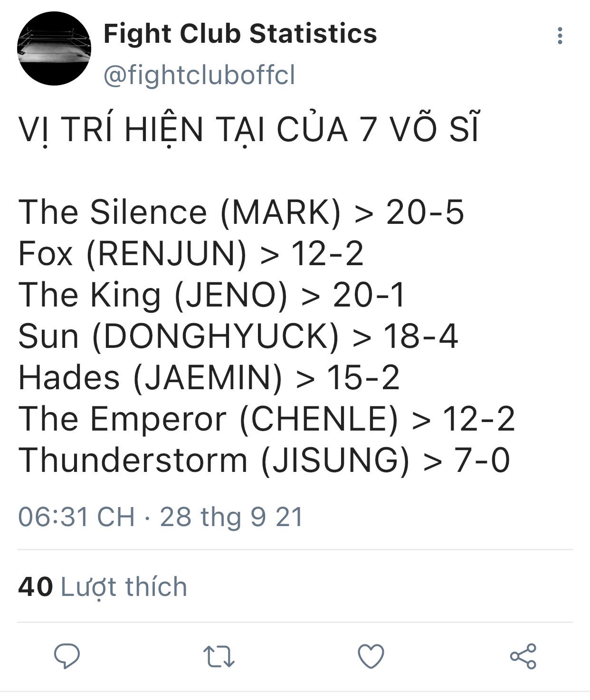The image size is (590, 700).
Task: View the Lượt thích likes list
Action: click(124, 586)
